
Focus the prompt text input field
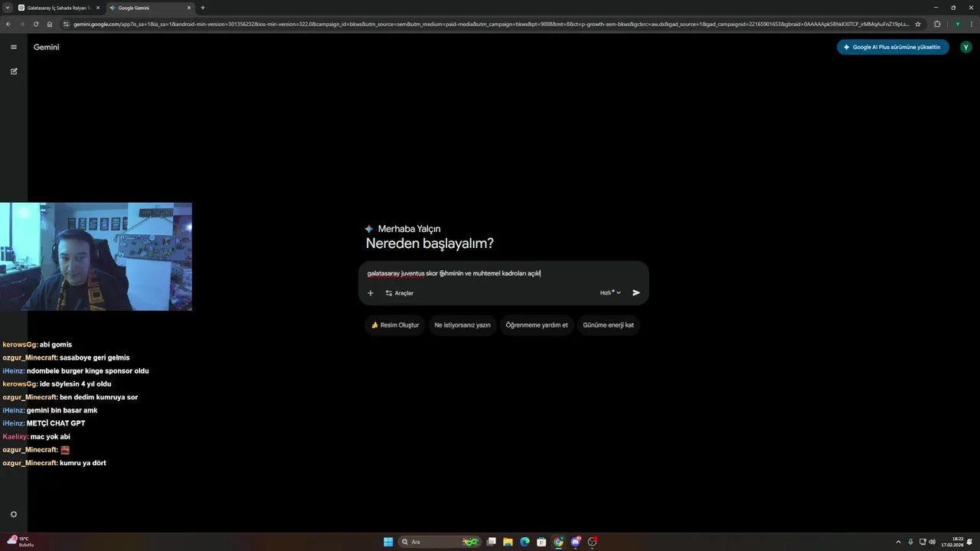(503, 273)
